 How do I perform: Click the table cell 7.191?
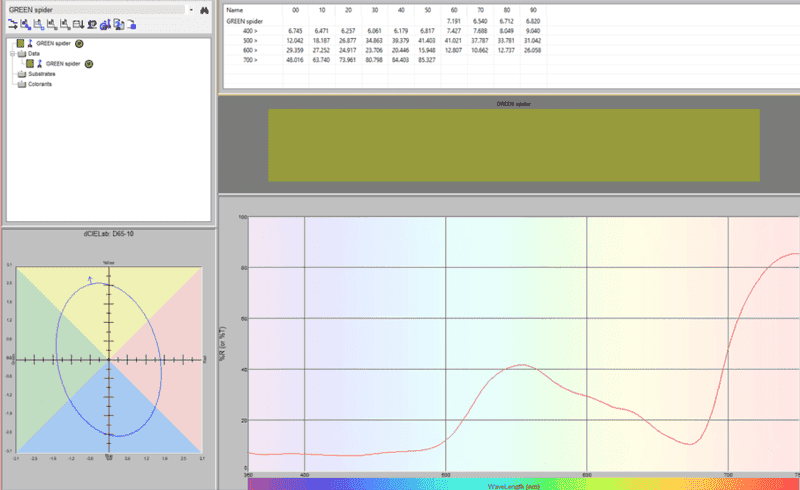coord(454,21)
